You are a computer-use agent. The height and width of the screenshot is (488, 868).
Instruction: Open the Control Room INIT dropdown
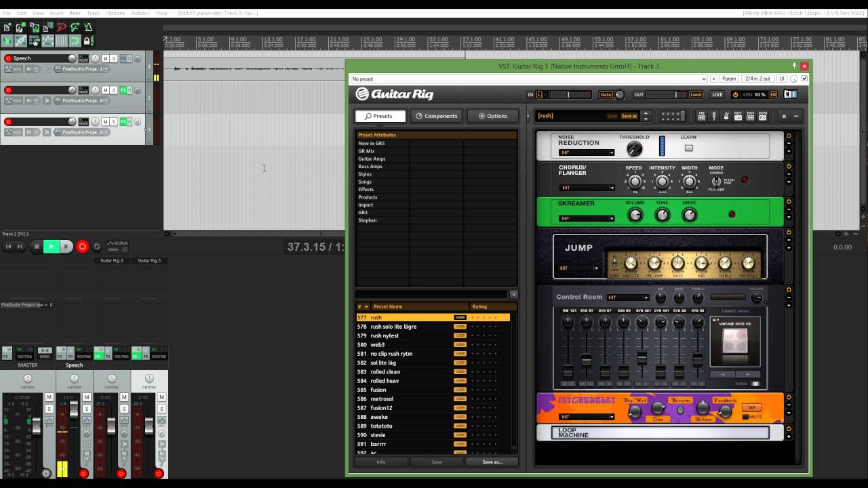(628, 298)
